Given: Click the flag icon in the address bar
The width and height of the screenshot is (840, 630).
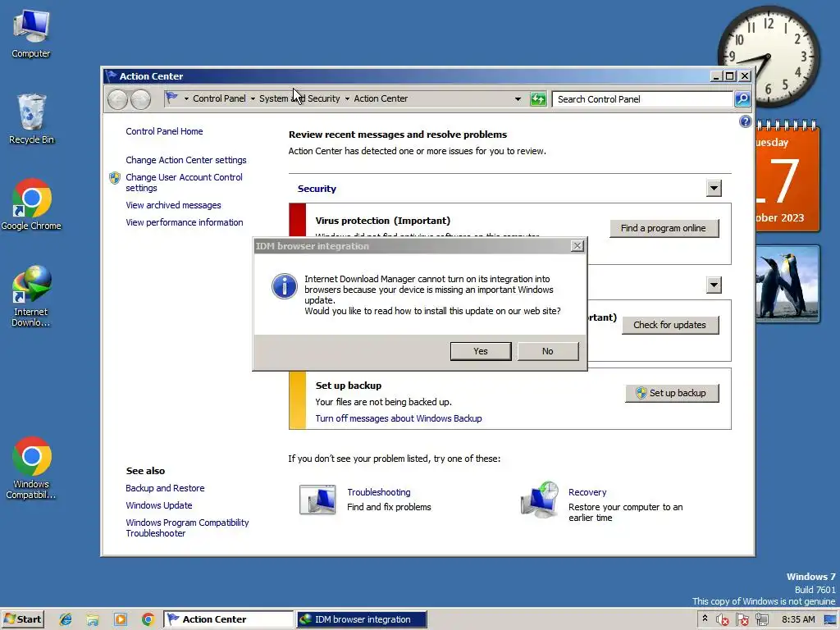Looking at the screenshot, I should point(171,98).
